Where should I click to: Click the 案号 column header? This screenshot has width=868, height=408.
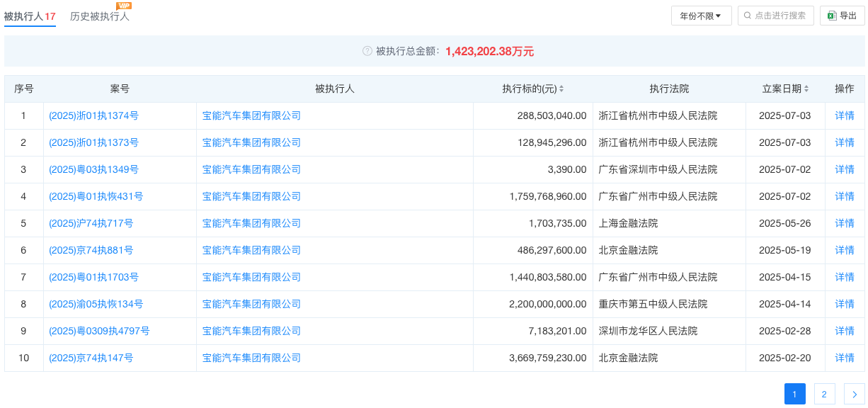pyautogui.click(x=120, y=89)
